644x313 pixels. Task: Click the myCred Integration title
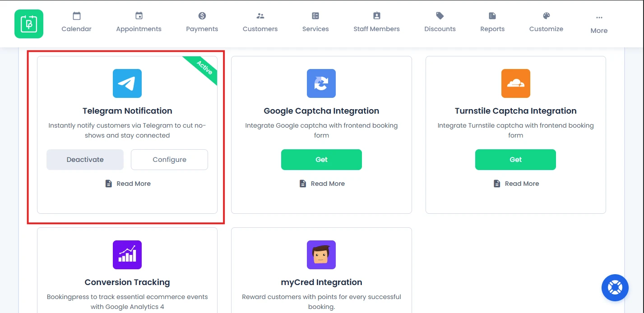(x=321, y=282)
